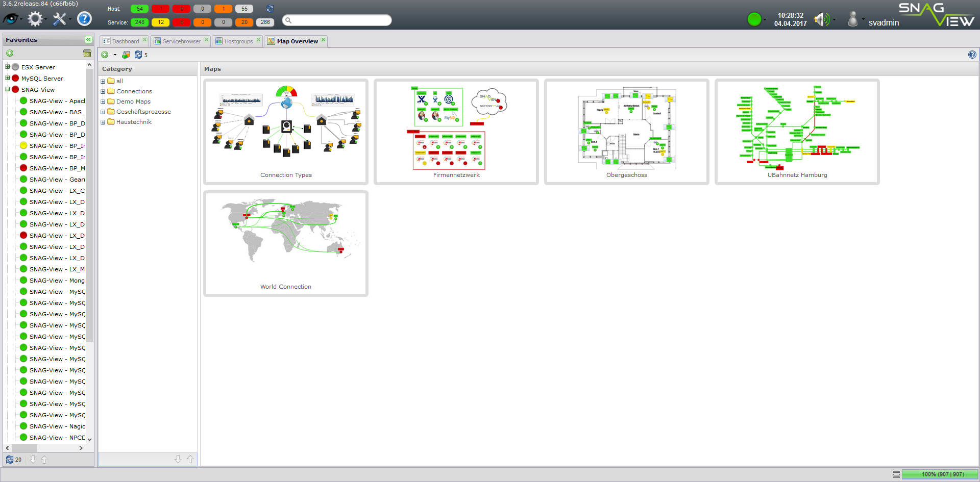Click the green global status indicator
The width and height of the screenshot is (980, 482).
pyautogui.click(x=754, y=19)
